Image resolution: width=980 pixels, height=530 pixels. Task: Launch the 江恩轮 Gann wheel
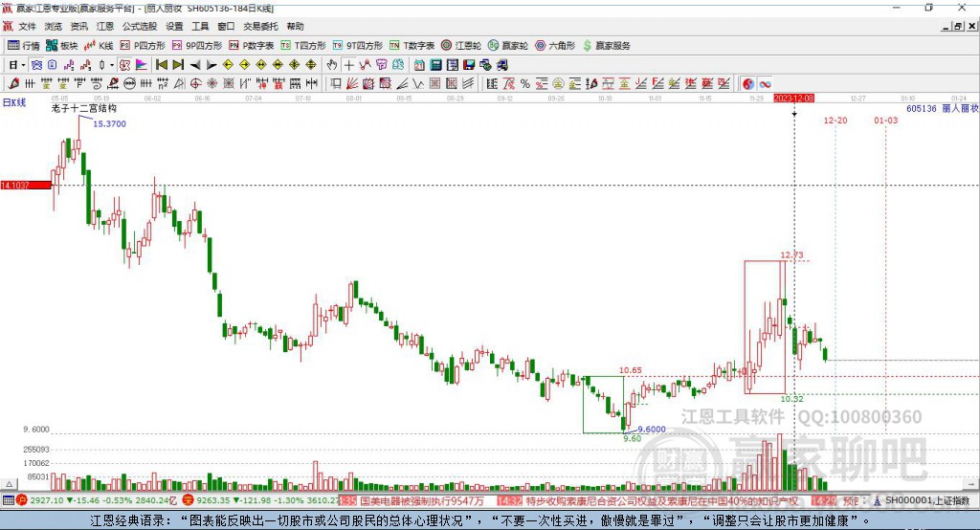pyautogui.click(x=461, y=46)
